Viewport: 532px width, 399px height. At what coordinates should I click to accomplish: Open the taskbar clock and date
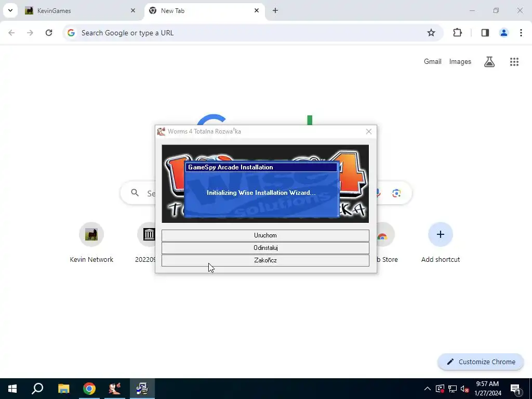pos(487,389)
